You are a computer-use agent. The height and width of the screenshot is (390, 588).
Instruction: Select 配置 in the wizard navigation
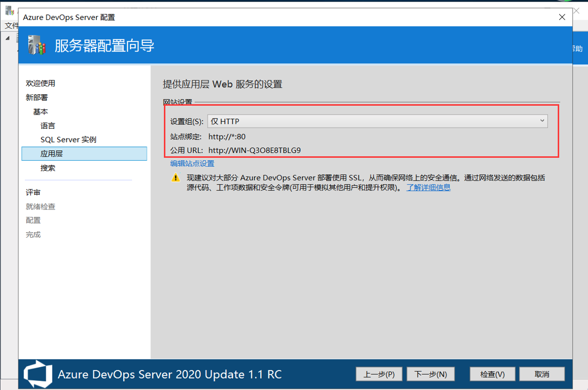[33, 220]
